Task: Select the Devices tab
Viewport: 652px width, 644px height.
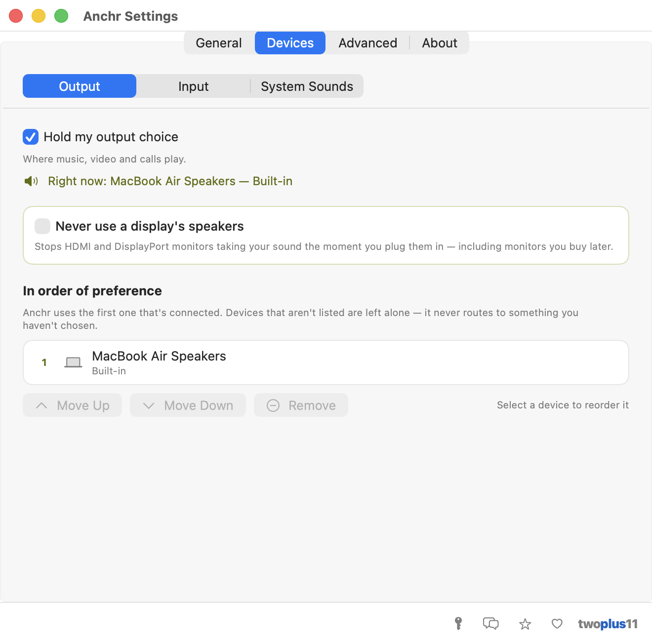Action: (x=290, y=43)
